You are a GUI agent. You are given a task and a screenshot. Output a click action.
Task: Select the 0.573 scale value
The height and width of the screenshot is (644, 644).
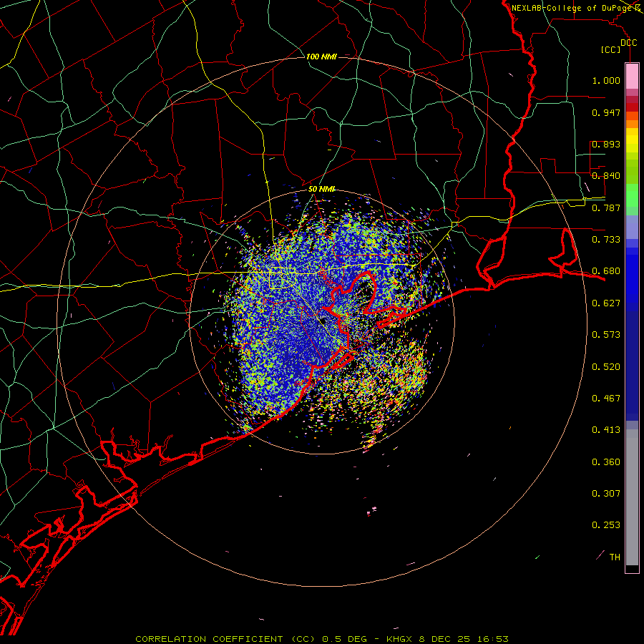(606, 335)
